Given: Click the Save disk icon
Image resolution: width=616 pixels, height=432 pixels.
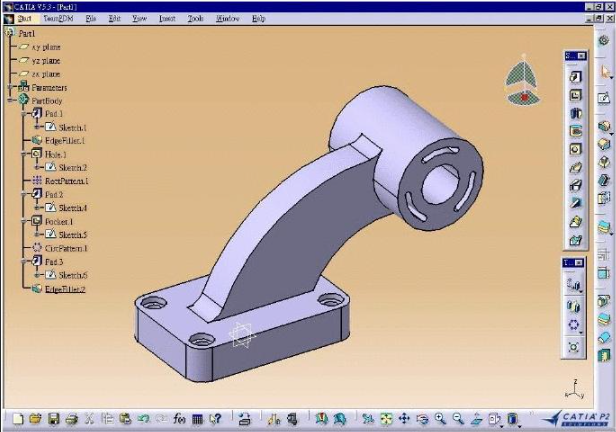Looking at the screenshot, I should (54, 419).
